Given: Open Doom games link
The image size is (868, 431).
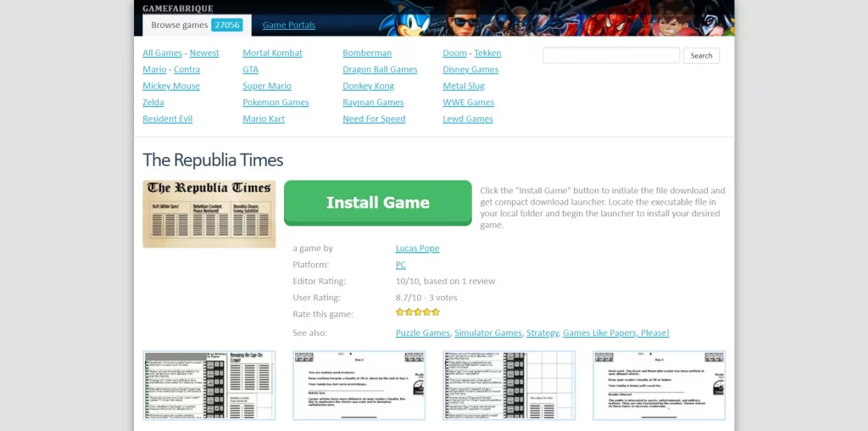Looking at the screenshot, I should [454, 53].
